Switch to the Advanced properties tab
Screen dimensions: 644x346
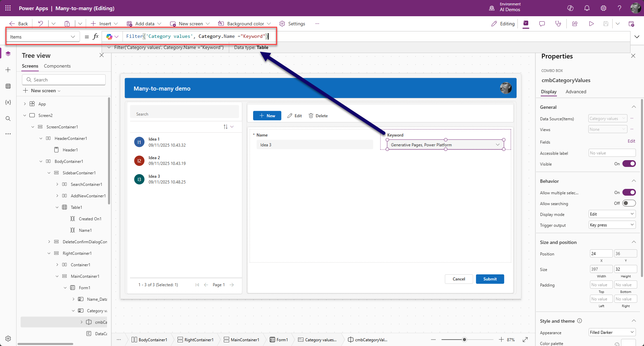pos(575,92)
